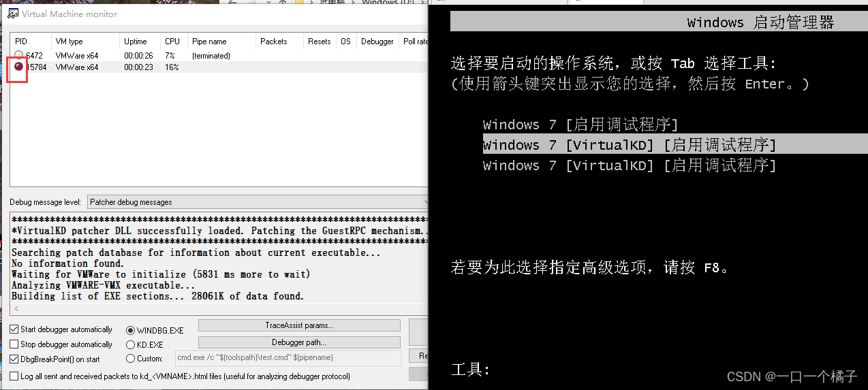Enable Log all sent and received packets checkbox
The height and width of the screenshot is (390, 868).
15,376
